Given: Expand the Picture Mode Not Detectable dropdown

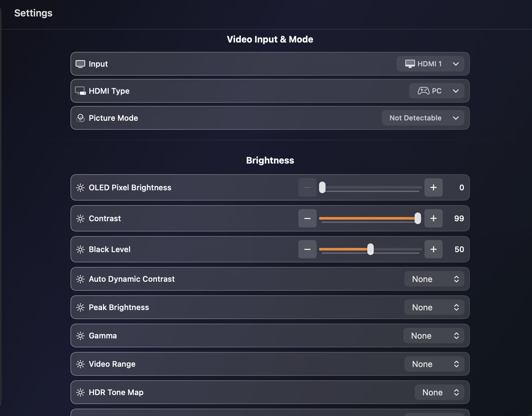Looking at the screenshot, I should 423,118.
